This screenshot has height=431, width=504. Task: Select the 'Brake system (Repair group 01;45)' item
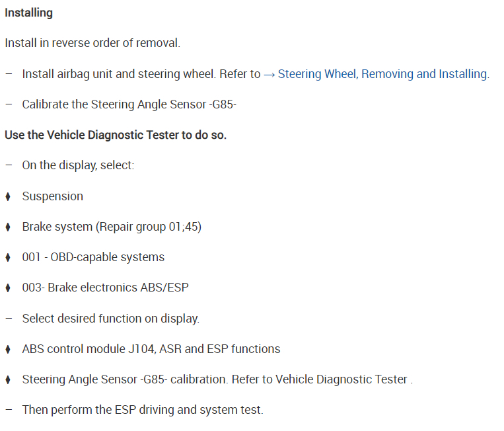(112, 227)
